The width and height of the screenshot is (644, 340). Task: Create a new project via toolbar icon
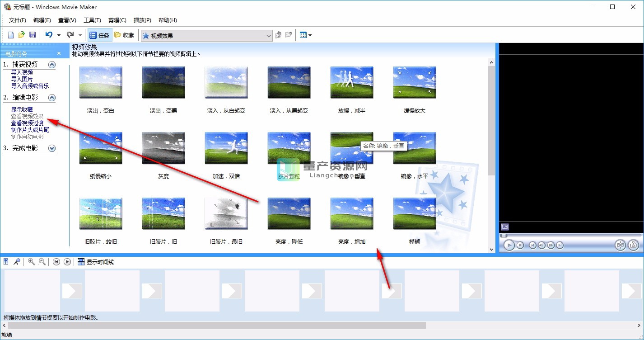[11, 35]
